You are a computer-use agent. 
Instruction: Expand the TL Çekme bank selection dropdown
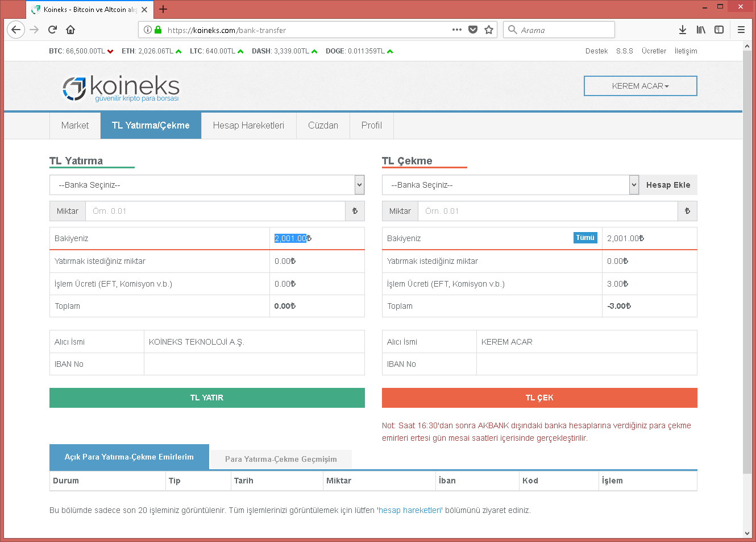(x=510, y=185)
